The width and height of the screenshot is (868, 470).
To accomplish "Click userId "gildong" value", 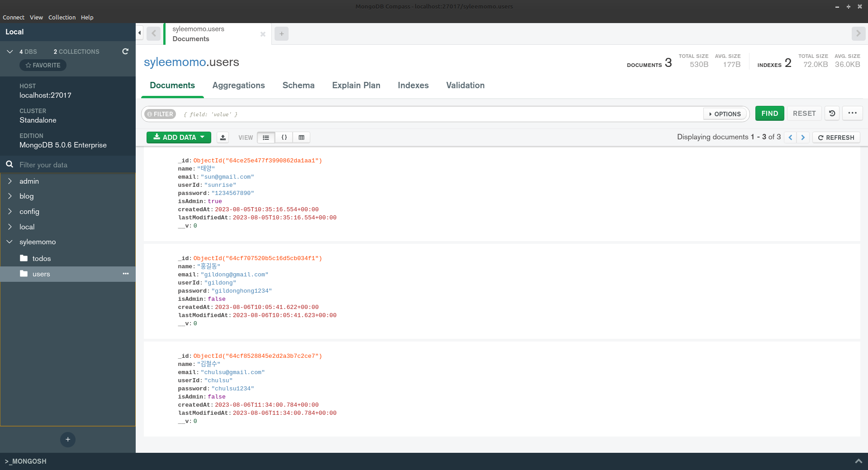I will pyautogui.click(x=220, y=283).
